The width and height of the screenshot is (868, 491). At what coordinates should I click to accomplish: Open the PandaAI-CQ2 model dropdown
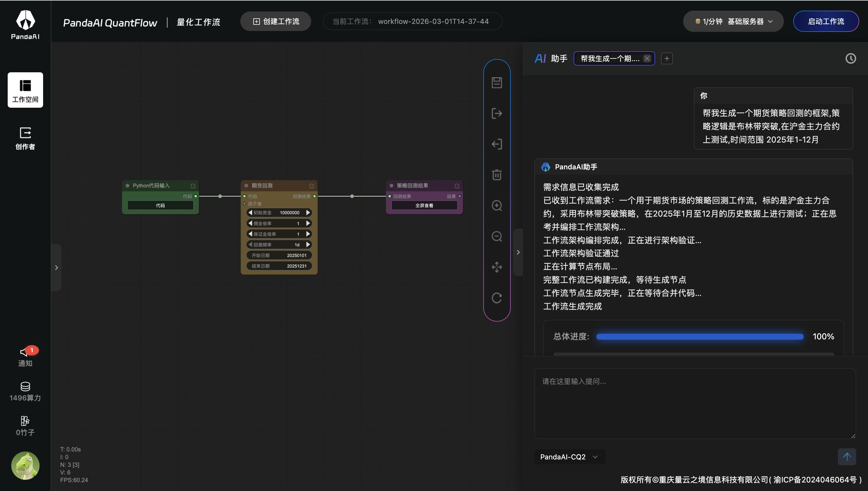570,457
